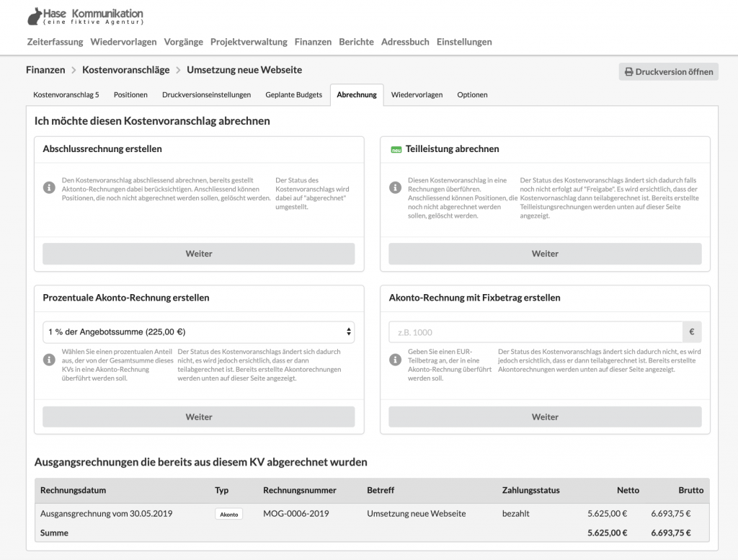
Task: Click breadcrumb chevron after Finanzen
Action: point(74,70)
